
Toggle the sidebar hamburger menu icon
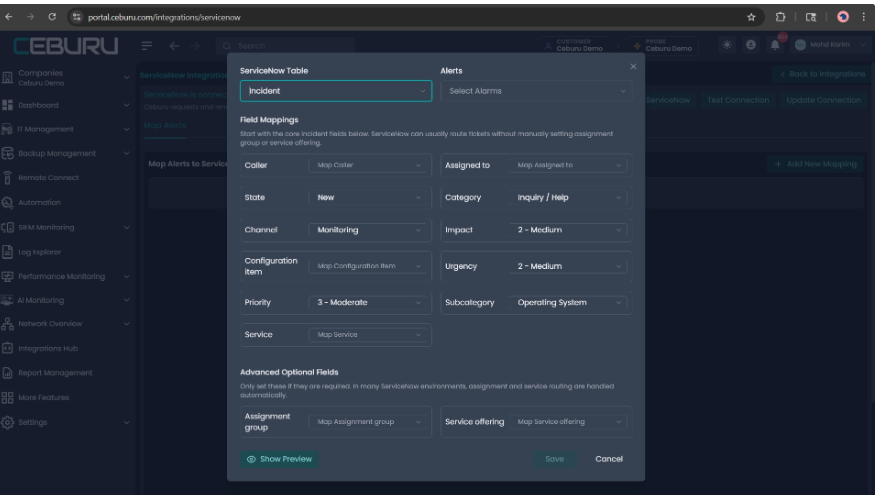coord(147,46)
